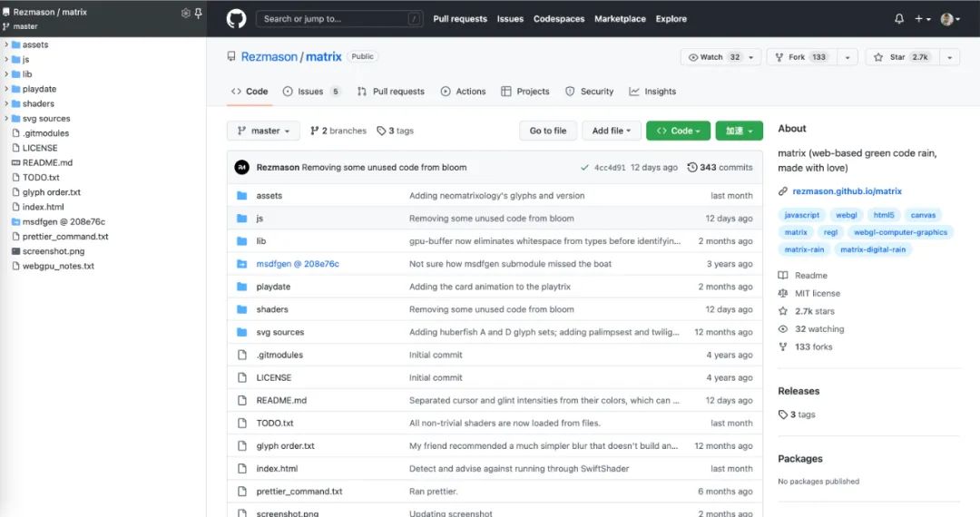Open msdfgen @ 208e76c in sidebar tree

[64, 221]
